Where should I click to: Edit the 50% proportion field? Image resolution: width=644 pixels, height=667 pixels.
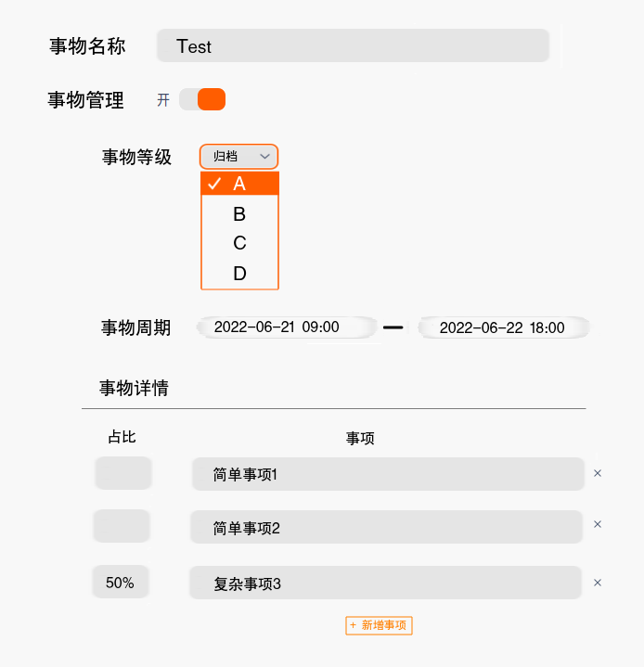click(121, 583)
